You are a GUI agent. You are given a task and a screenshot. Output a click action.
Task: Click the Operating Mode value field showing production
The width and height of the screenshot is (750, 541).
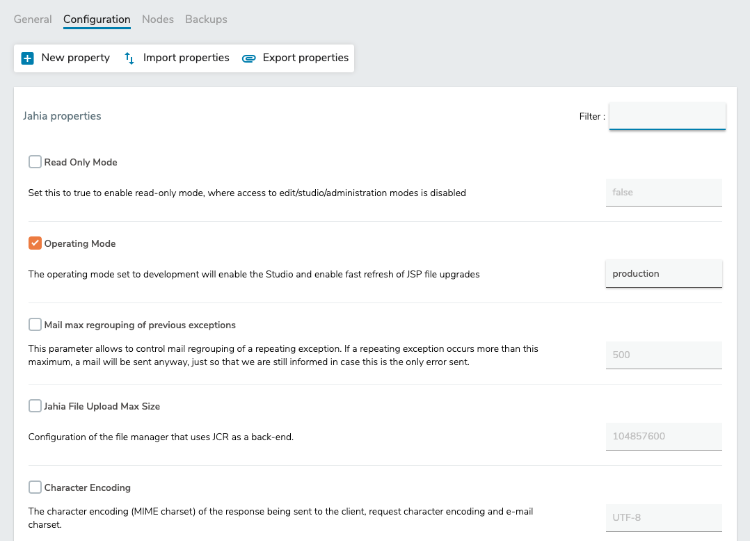pyautogui.click(x=664, y=274)
